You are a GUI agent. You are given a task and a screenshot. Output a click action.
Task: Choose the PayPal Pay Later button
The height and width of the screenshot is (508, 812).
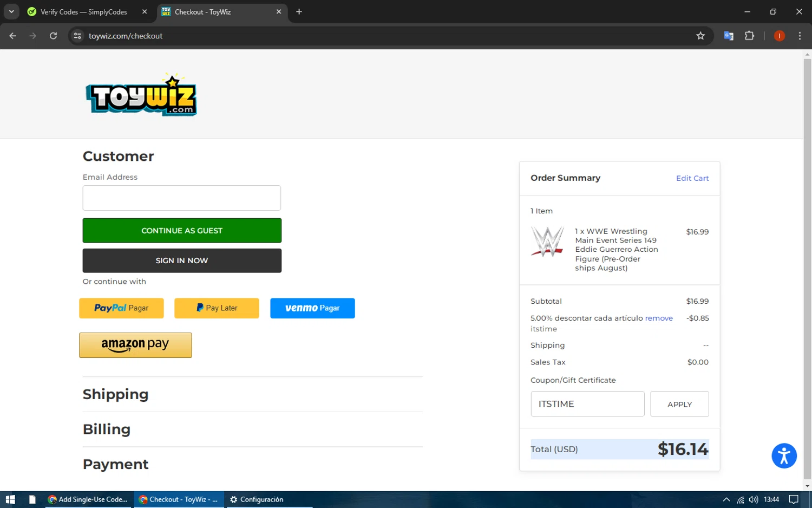tap(217, 308)
